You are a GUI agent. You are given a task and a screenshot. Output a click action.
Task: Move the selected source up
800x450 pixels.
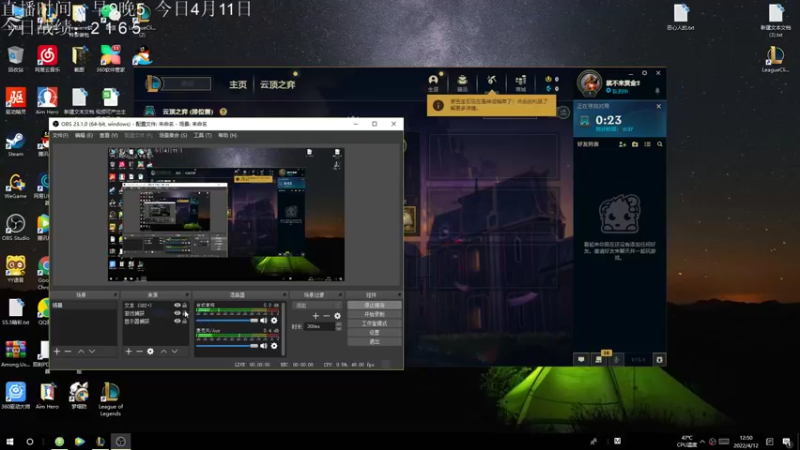(164, 352)
